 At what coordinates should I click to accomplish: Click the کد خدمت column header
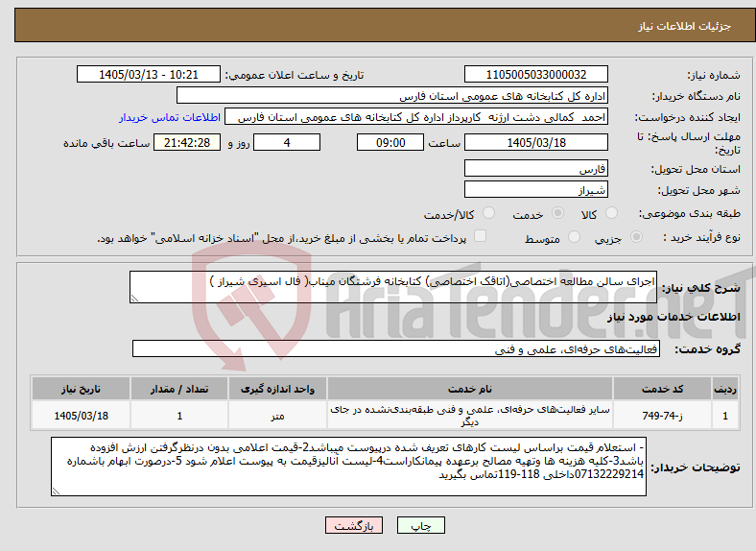[x=663, y=389]
